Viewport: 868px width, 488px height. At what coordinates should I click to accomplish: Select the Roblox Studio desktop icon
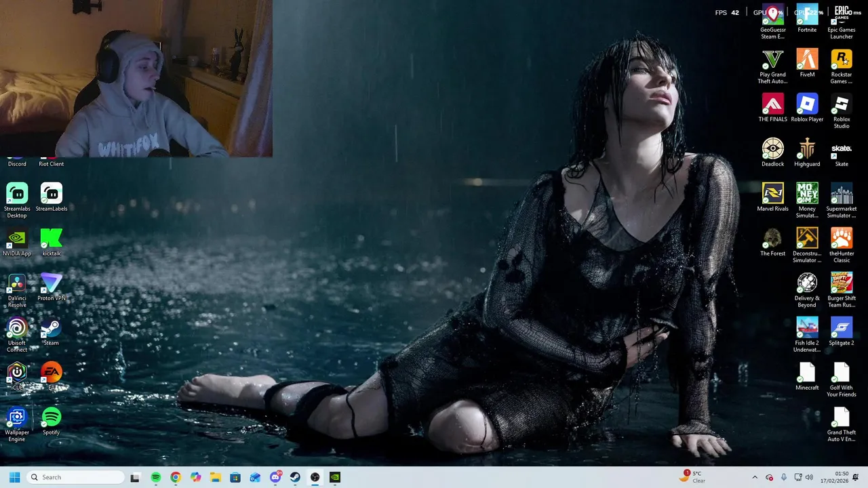click(x=842, y=111)
